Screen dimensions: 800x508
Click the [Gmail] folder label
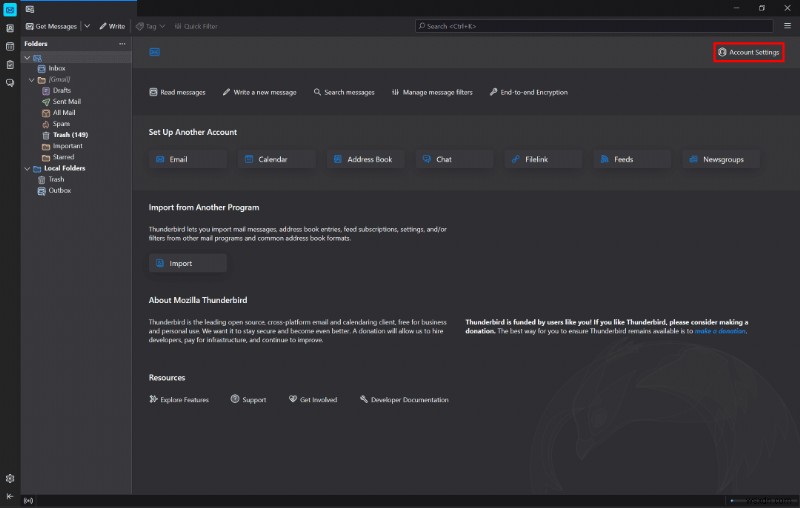pos(60,80)
